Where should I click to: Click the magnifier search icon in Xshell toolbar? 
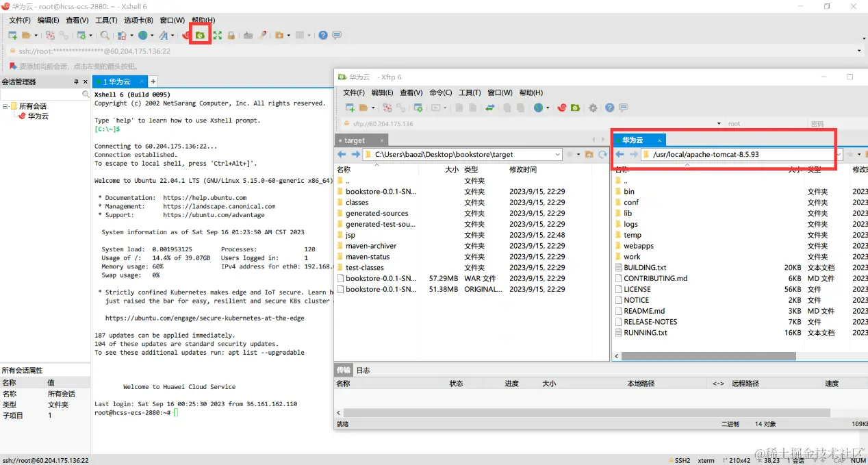(x=105, y=35)
